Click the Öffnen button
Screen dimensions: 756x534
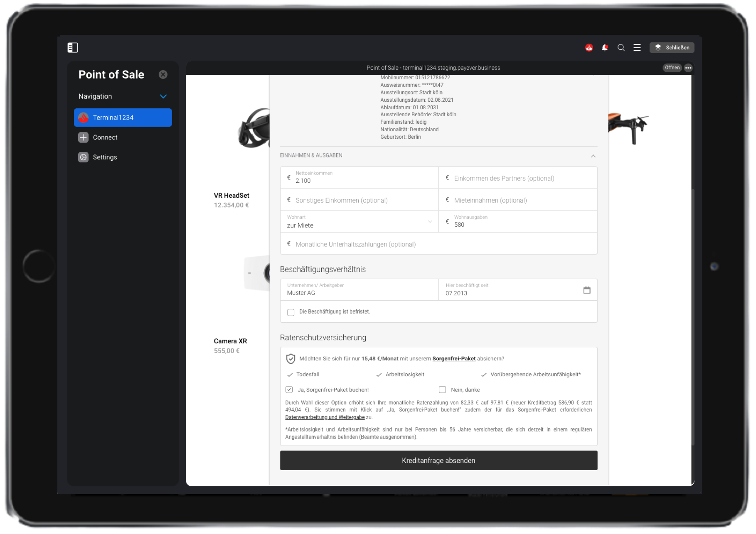click(672, 68)
